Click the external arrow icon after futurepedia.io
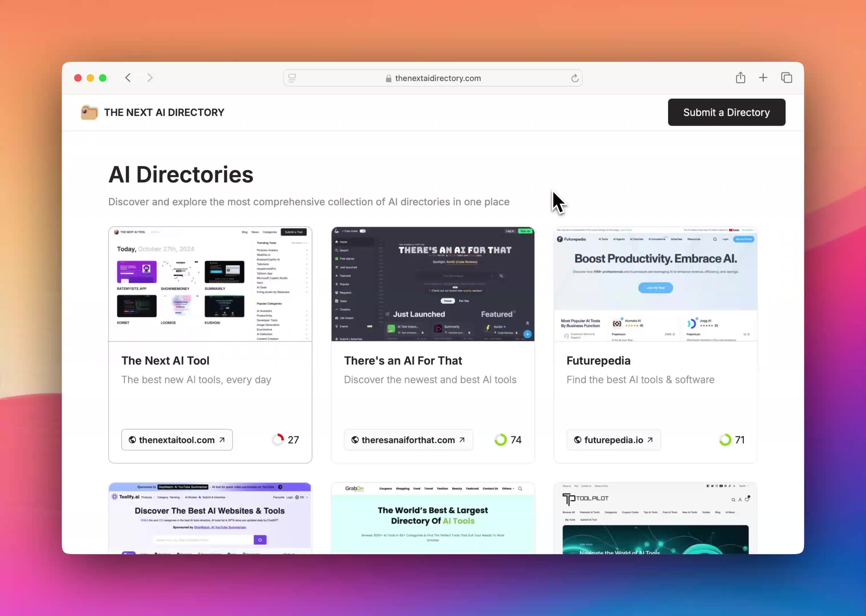 (650, 440)
